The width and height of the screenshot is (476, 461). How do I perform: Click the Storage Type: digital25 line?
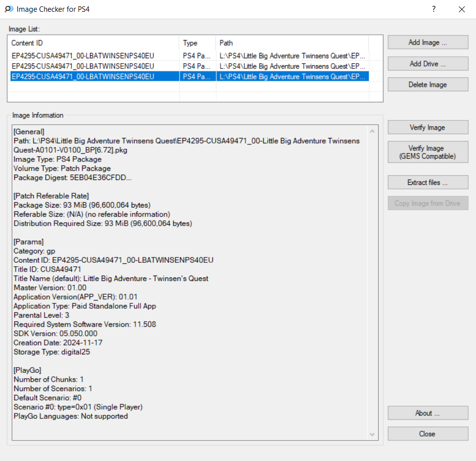(x=52, y=352)
